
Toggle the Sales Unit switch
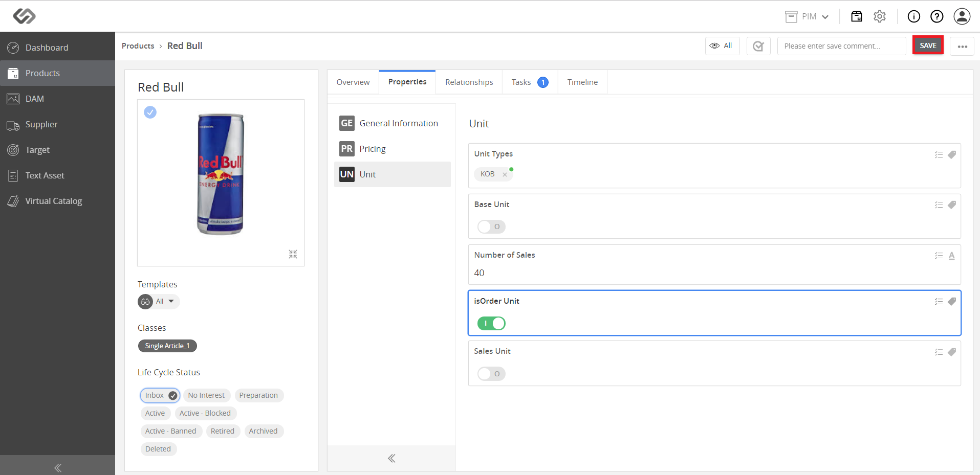[491, 374]
